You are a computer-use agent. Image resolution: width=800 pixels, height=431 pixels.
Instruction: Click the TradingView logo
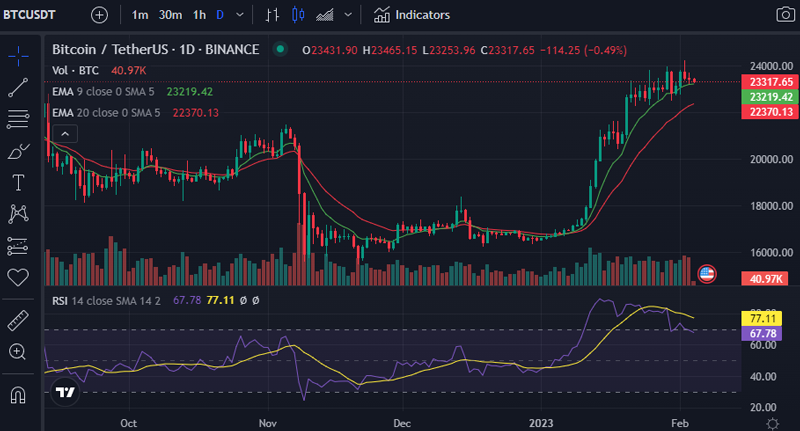coord(65,392)
